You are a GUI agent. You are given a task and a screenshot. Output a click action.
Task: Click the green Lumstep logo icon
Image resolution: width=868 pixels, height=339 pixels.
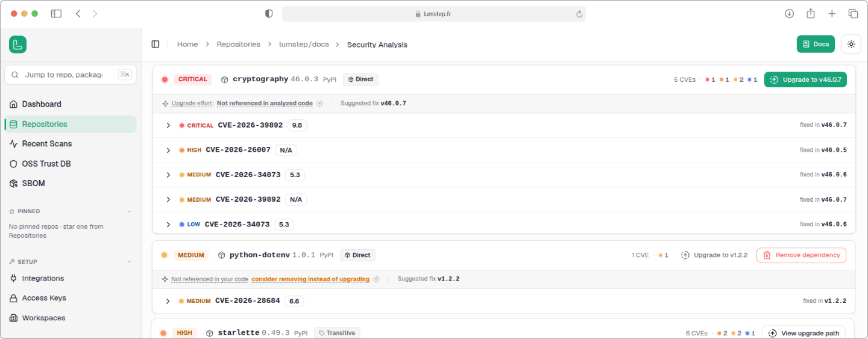[x=17, y=45]
